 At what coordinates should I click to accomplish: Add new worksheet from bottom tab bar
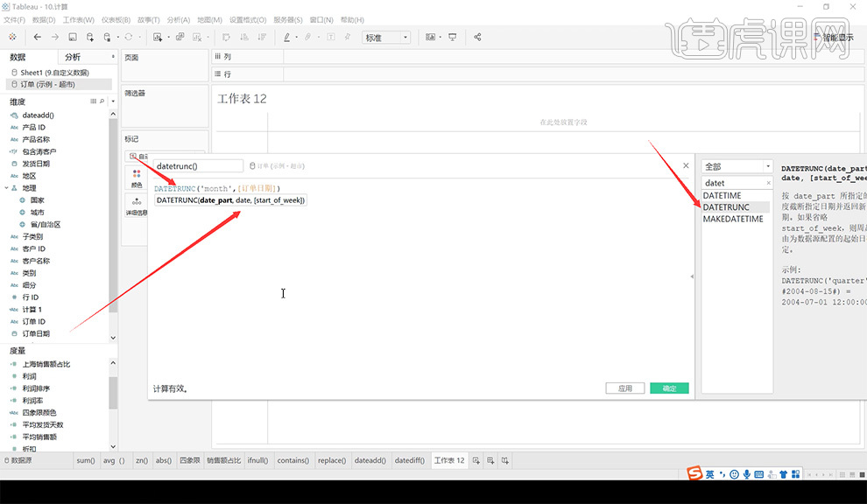(x=476, y=460)
